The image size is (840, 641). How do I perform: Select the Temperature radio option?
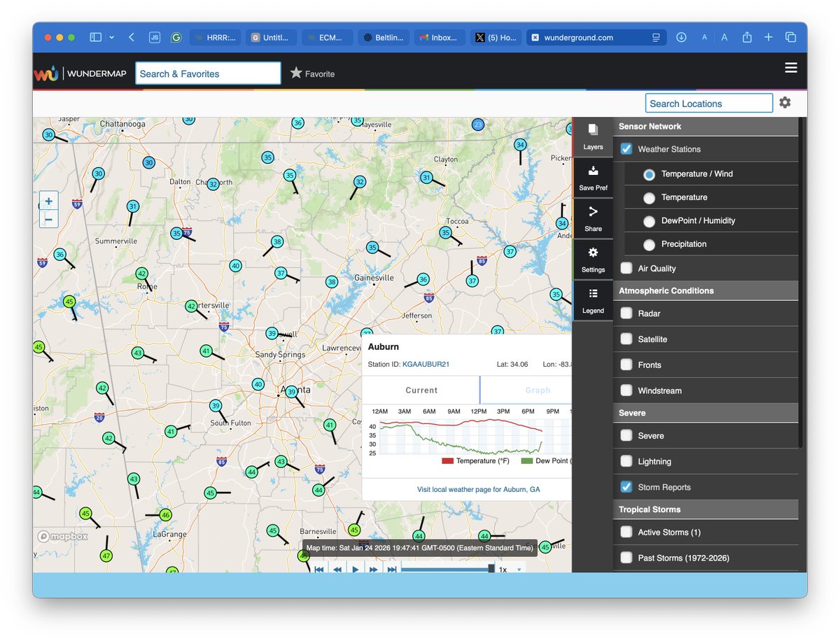[x=649, y=198]
